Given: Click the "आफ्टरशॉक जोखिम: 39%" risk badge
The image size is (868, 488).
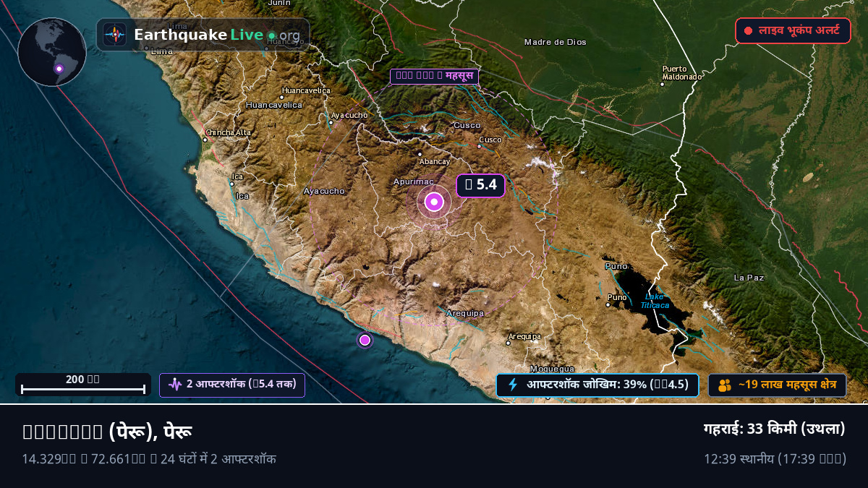Looking at the screenshot, I should pyautogui.click(x=597, y=385).
